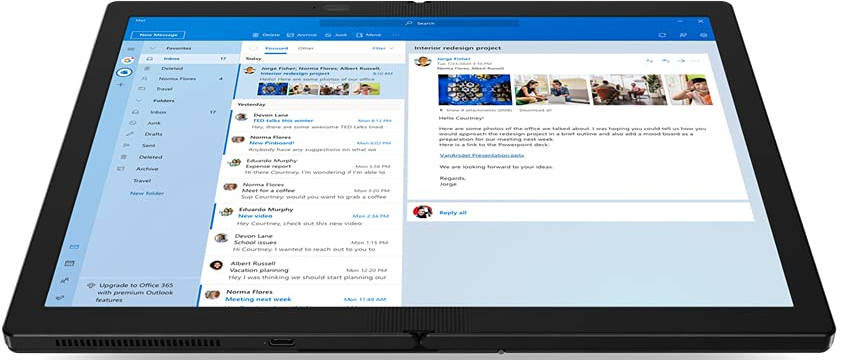
Task: Open Albert Russell Vacation planning email
Action: coord(301,270)
